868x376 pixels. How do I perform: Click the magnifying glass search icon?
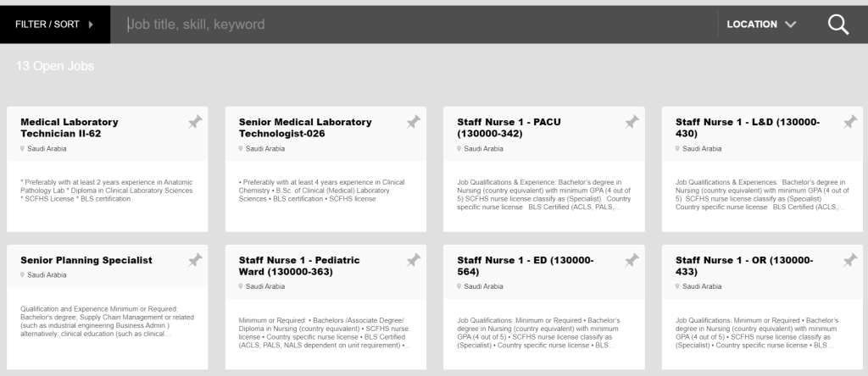coord(837,25)
